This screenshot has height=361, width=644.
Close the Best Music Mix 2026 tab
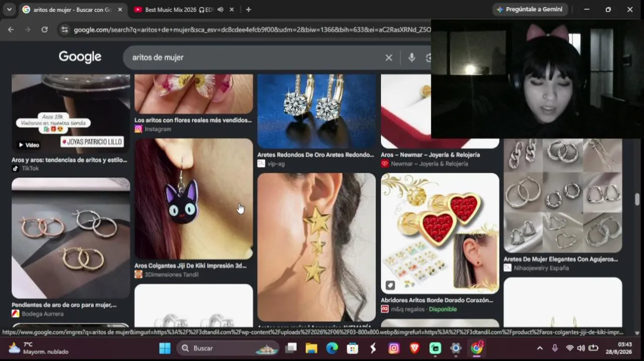(231, 10)
